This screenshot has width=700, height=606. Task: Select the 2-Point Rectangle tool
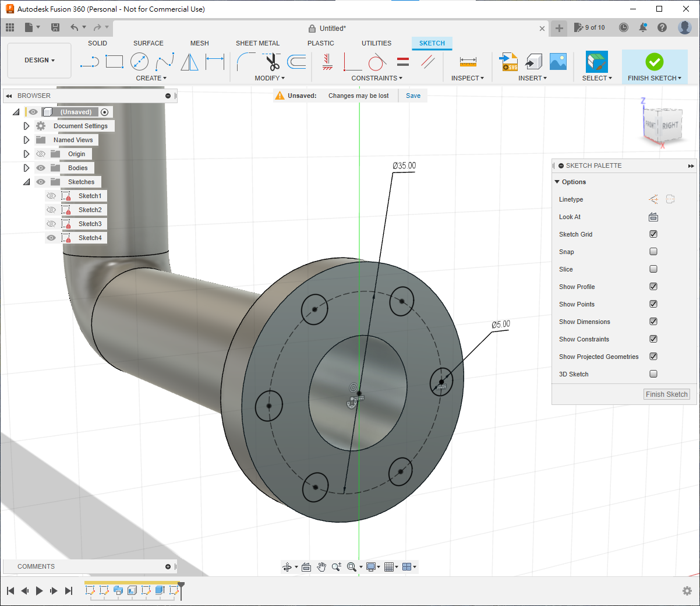click(x=114, y=62)
